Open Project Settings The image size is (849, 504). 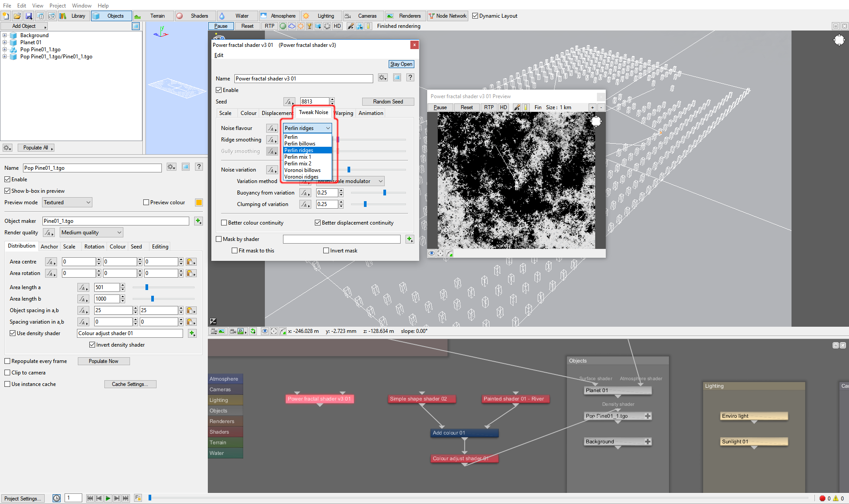[23, 498]
